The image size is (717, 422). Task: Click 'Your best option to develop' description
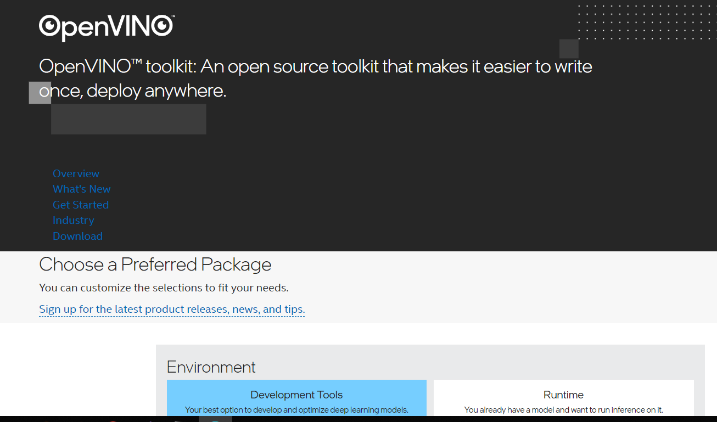click(297, 410)
